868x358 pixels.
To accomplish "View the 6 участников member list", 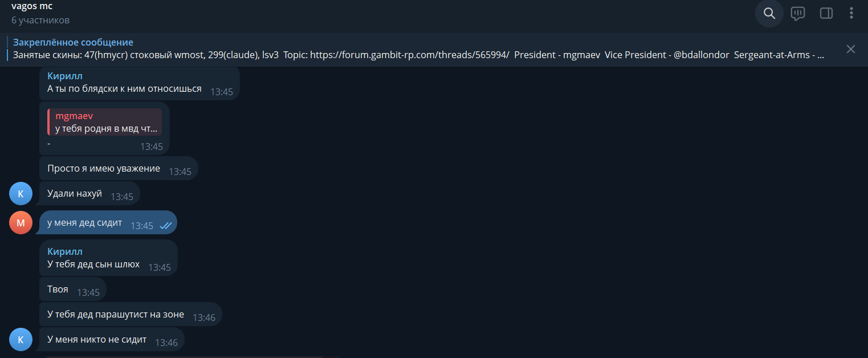I will tap(40, 20).
